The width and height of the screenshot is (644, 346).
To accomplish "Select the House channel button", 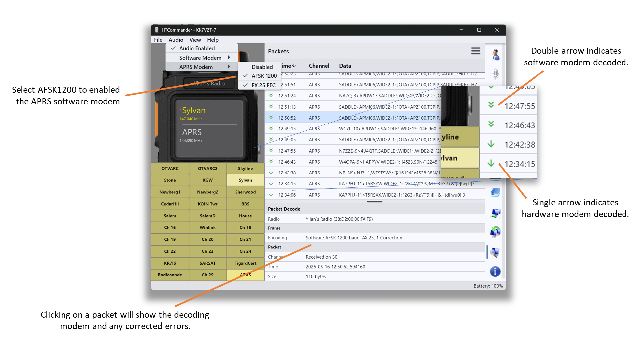I will point(245,216).
